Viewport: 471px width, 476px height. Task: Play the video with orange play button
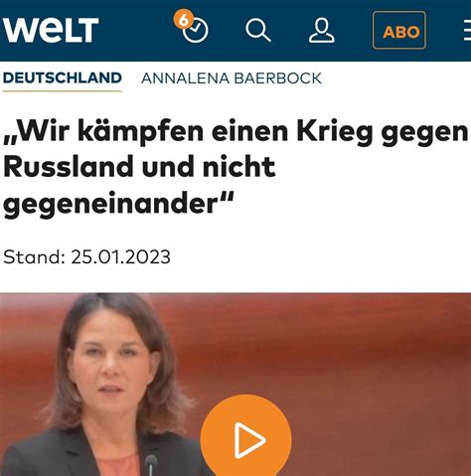pyautogui.click(x=245, y=437)
